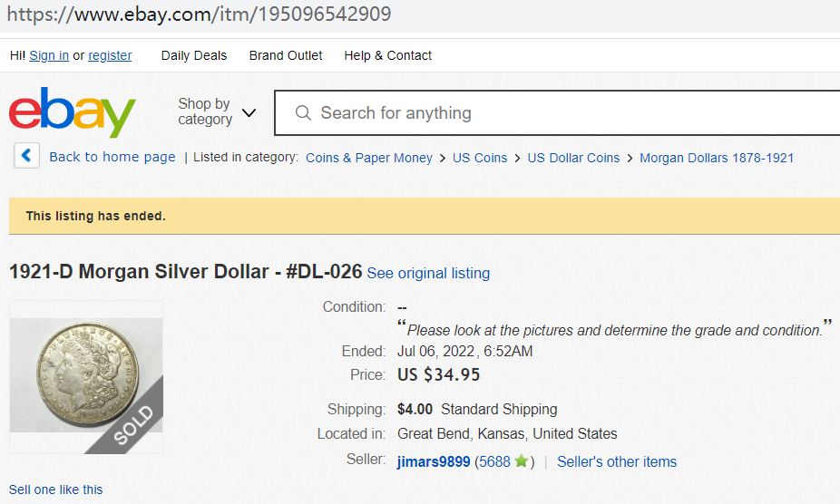The height and width of the screenshot is (504, 840).
Task: Open the Daily Deals menu item
Action: click(194, 55)
